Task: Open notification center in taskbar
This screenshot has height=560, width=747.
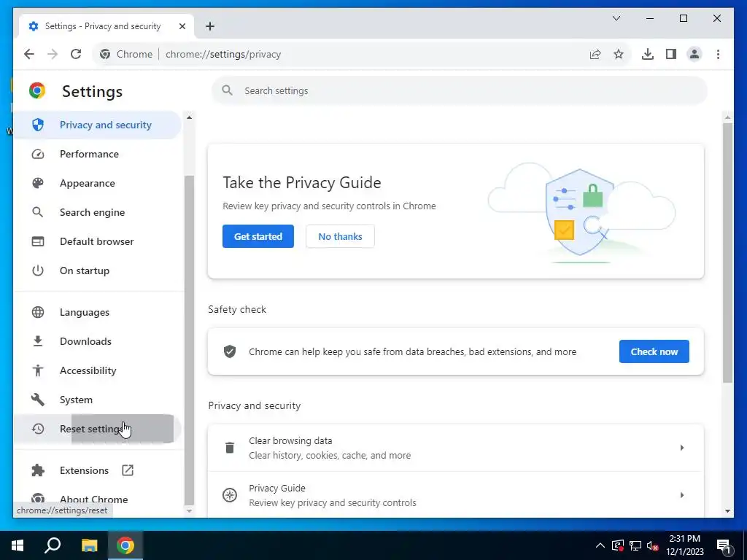Action: (724, 545)
